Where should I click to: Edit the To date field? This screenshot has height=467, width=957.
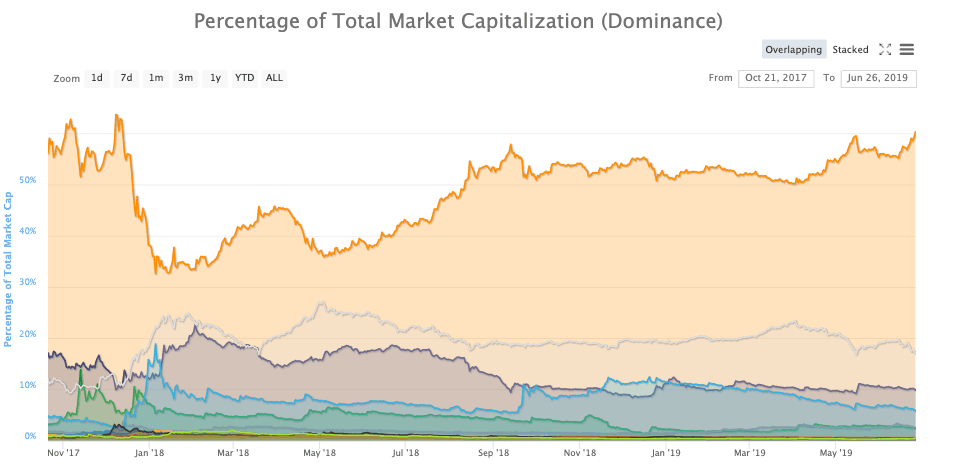coord(878,78)
